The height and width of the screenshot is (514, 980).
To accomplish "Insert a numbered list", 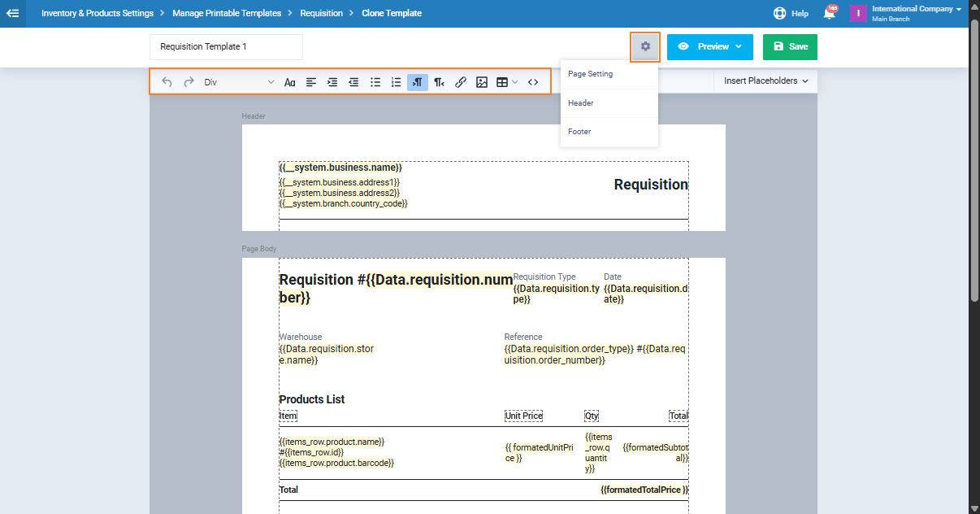I will [x=397, y=82].
